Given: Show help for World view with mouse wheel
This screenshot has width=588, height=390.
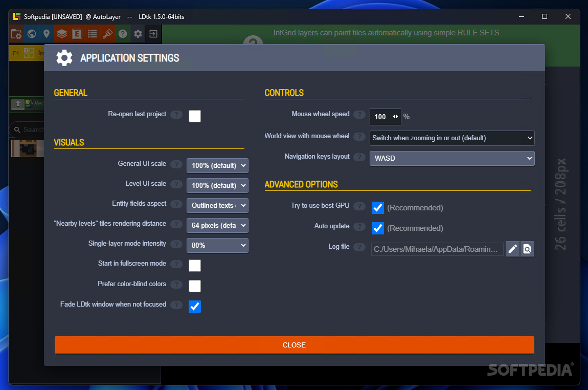Looking at the screenshot, I should [359, 137].
